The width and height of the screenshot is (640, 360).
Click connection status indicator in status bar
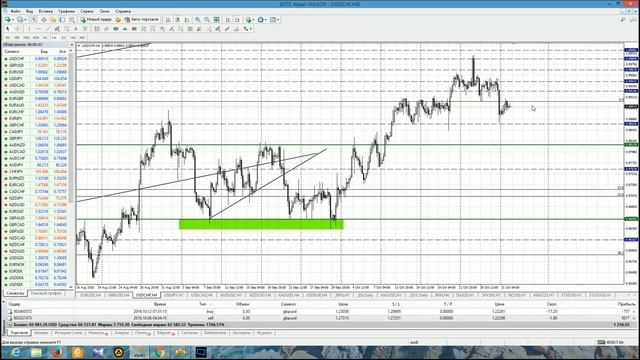(610, 342)
